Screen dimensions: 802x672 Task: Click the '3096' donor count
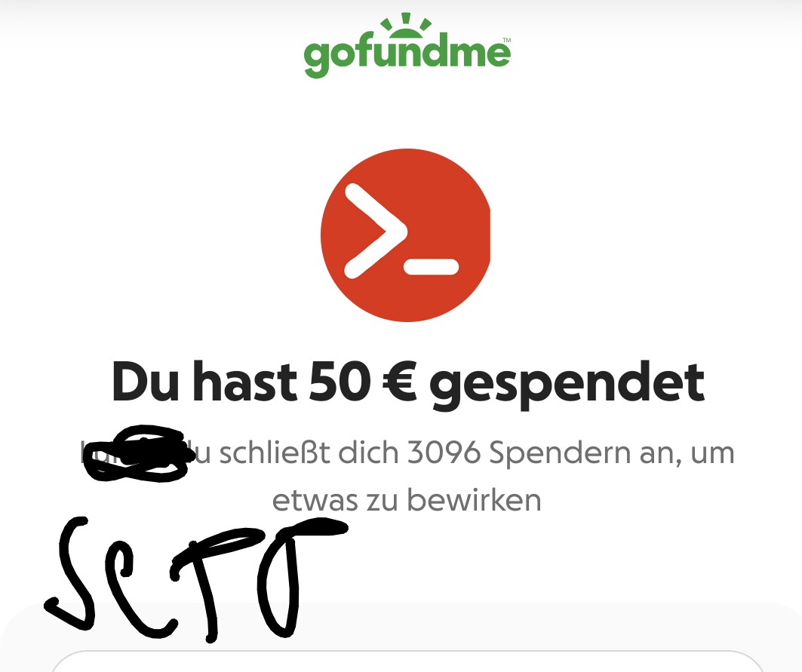[444, 453]
